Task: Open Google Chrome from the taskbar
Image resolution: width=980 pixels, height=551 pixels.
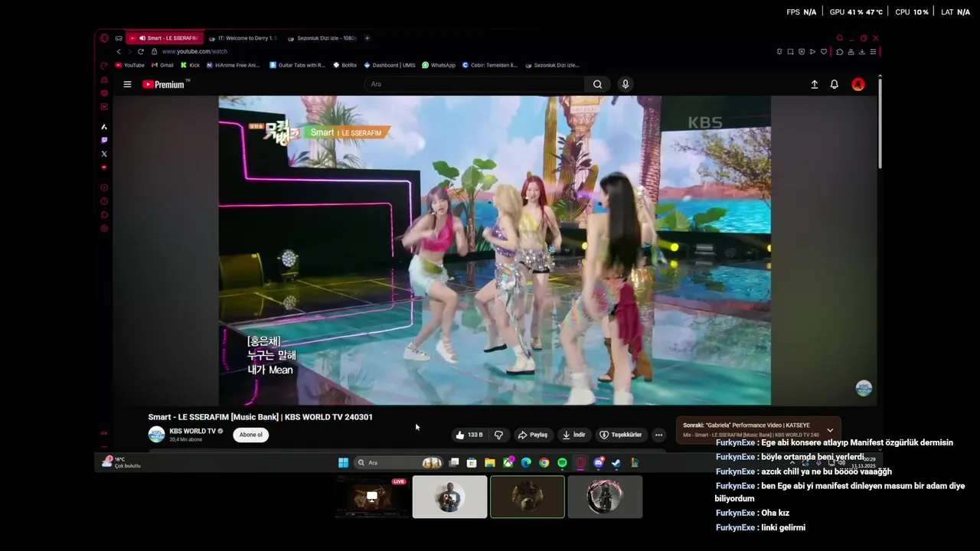Action: (544, 462)
